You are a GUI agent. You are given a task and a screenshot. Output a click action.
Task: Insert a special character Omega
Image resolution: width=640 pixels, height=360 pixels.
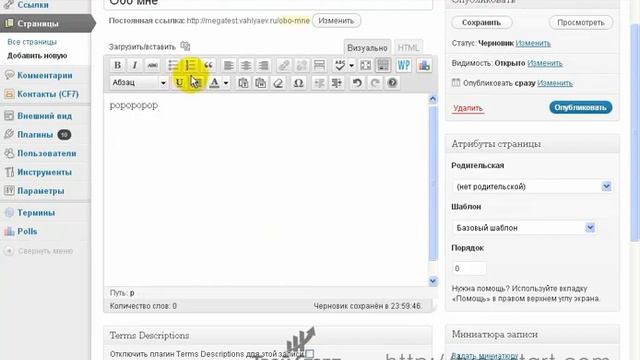click(x=298, y=83)
